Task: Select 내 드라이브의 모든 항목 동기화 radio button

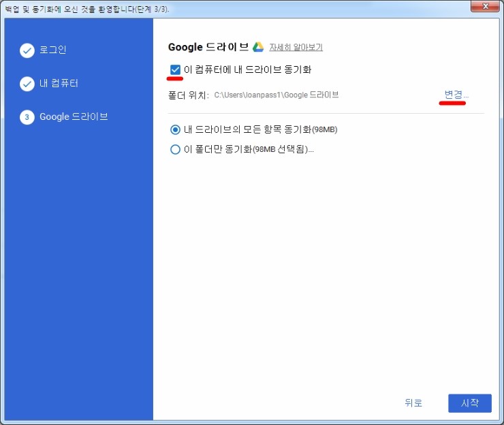Action: (175, 129)
